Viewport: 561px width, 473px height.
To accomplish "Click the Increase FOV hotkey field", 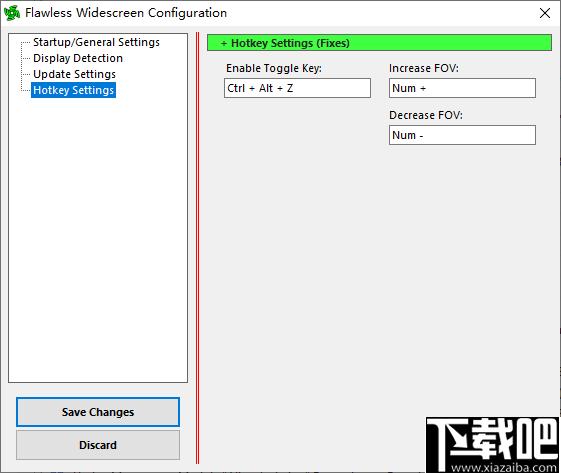I will 462,88.
